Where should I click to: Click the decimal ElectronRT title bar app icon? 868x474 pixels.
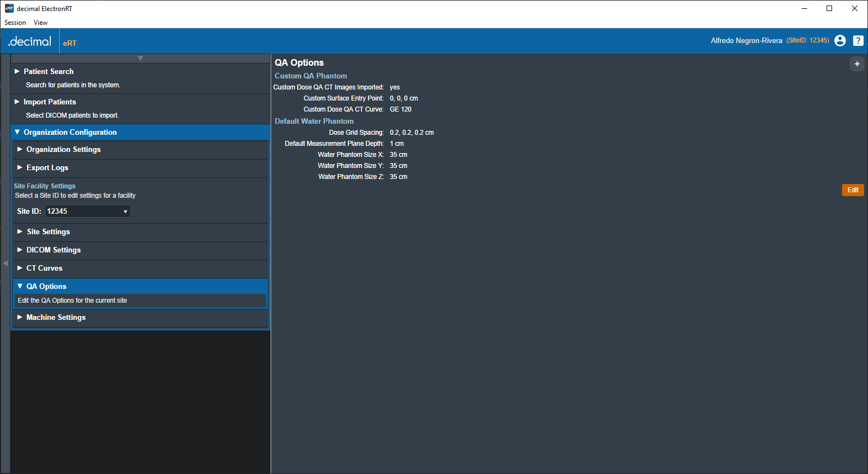[x=9, y=8]
